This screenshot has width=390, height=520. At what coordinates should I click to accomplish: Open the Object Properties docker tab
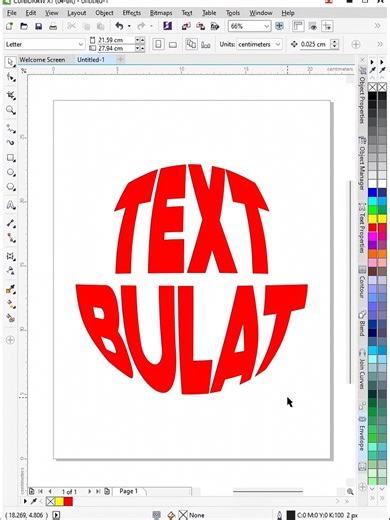click(x=362, y=96)
